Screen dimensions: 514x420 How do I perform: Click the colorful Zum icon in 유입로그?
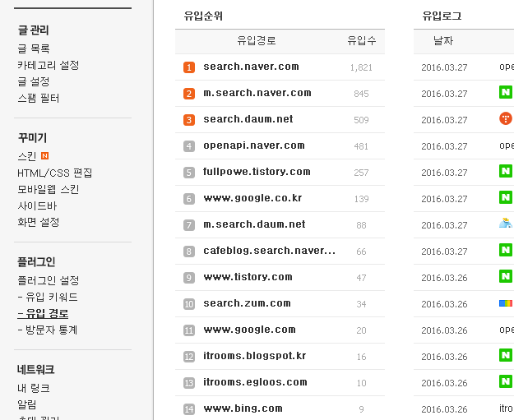coord(506,303)
